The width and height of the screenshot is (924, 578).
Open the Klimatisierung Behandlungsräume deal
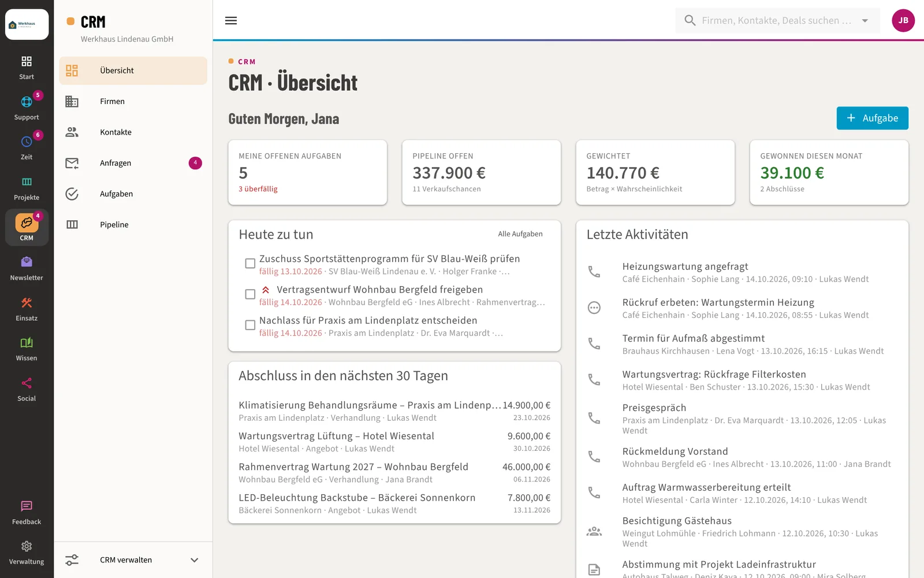pos(394,411)
